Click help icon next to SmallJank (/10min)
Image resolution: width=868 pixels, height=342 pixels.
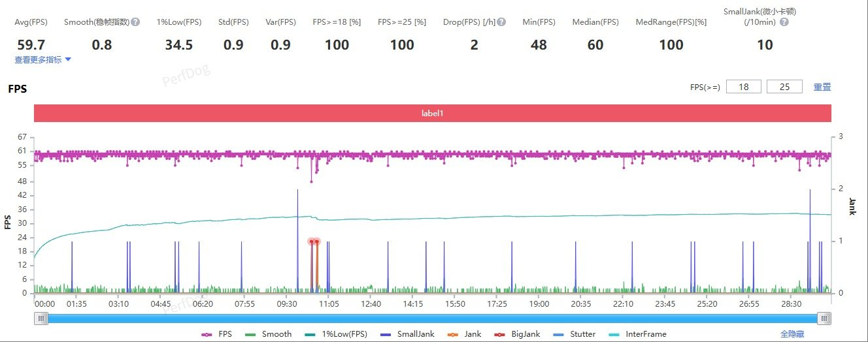point(784,22)
